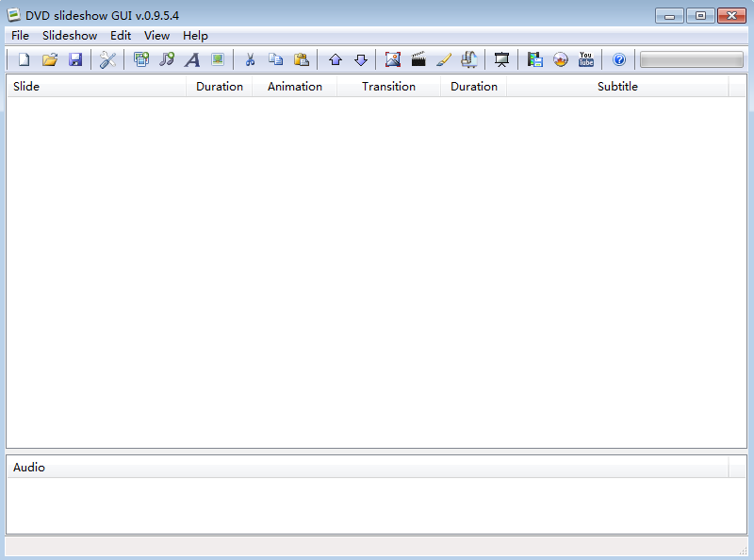
Task: Add images using the pictures plus icon
Action: pos(141,59)
